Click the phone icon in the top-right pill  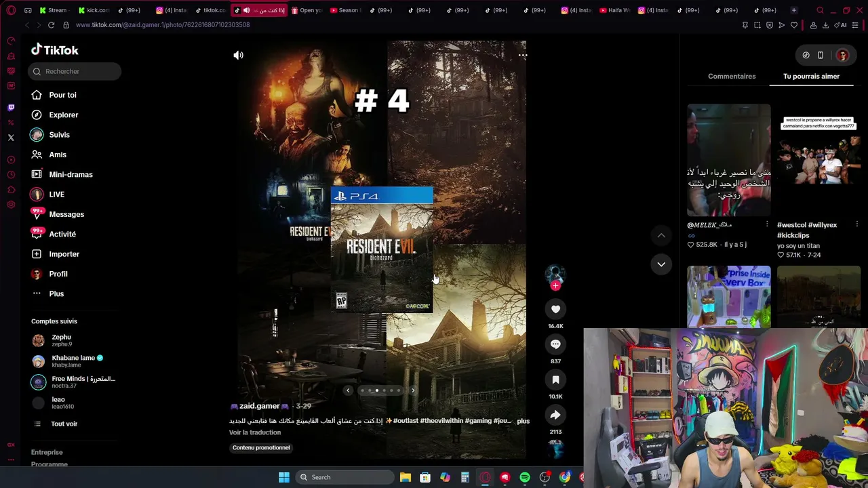point(821,56)
